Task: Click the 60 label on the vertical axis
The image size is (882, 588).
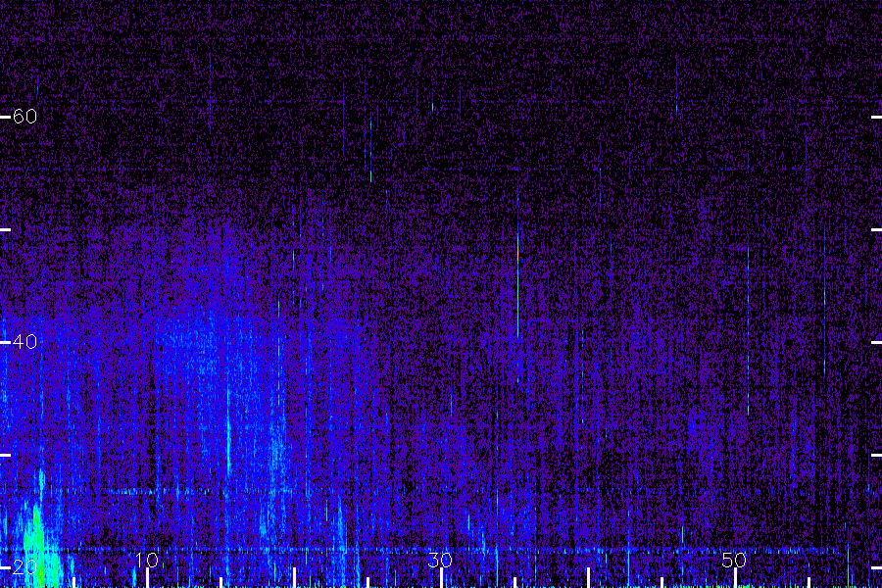Action: pyautogui.click(x=24, y=117)
